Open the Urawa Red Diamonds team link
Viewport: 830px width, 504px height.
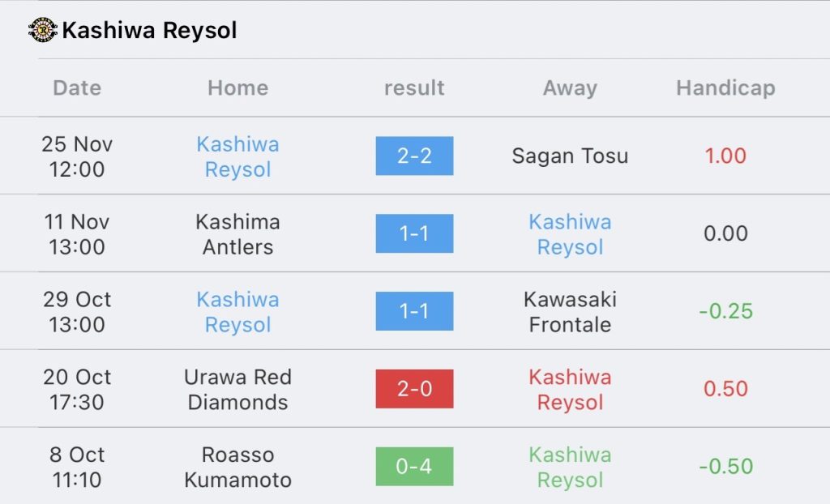[237, 390]
